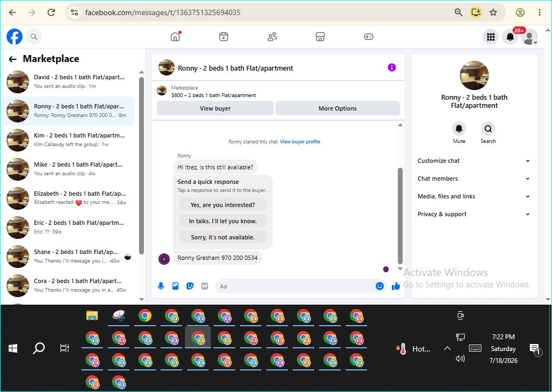Open Windows taskbar search

pos(39,349)
